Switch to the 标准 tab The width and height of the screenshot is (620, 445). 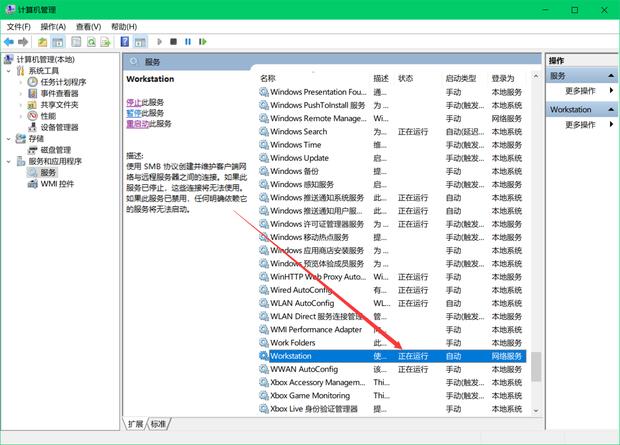(158, 424)
